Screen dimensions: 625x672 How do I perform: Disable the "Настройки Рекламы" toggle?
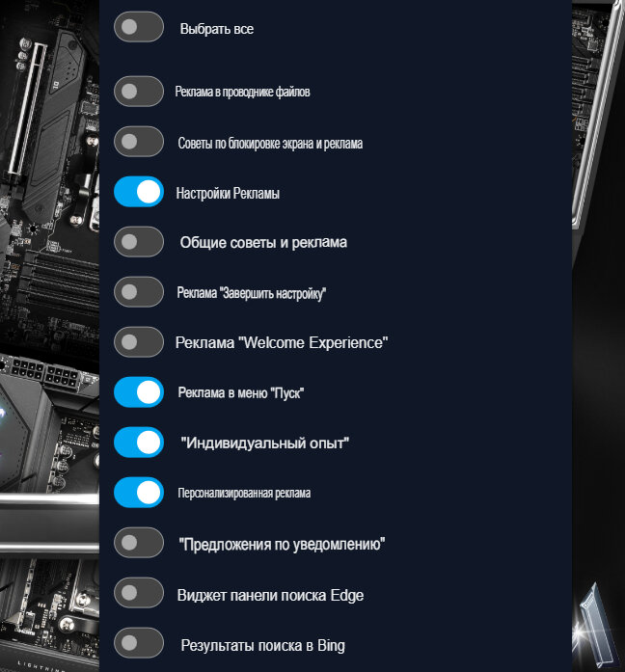pyautogui.click(x=139, y=192)
